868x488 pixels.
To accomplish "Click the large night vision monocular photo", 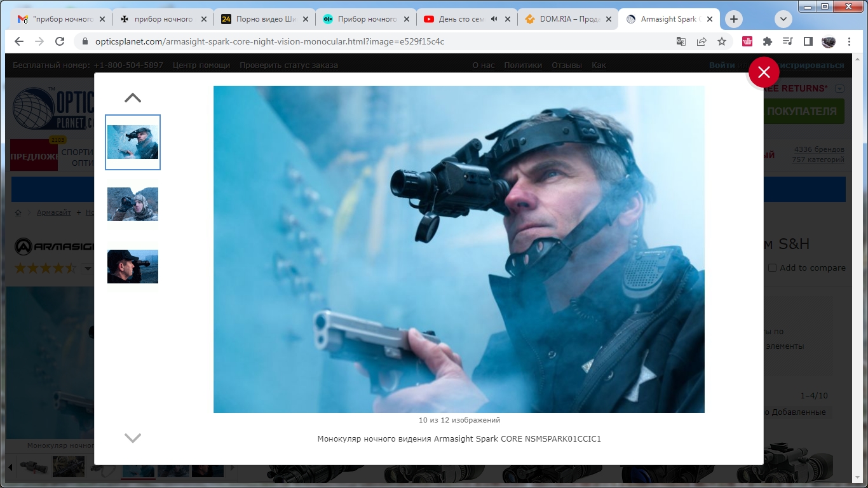I will point(459,249).
